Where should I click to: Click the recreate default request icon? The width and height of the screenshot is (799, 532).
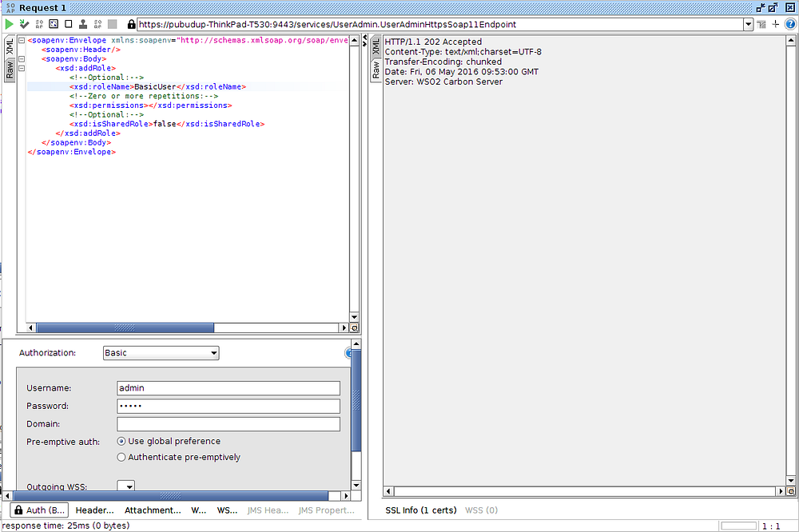point(54,24)
